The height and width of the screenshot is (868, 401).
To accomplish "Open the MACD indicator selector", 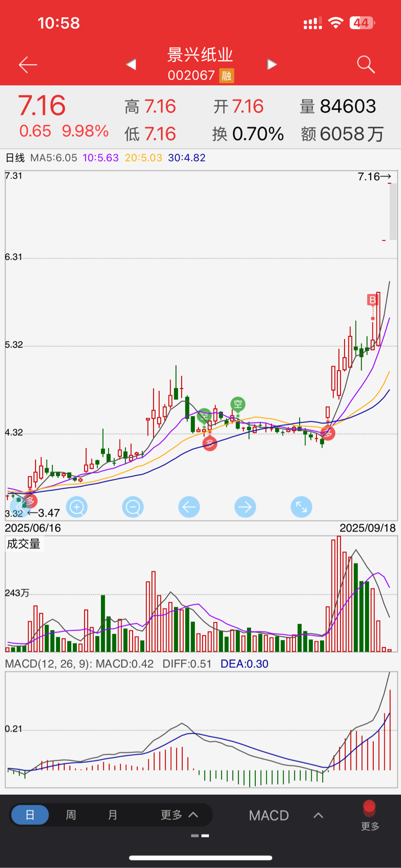I will pyautogui.click(x=269, y=815).
